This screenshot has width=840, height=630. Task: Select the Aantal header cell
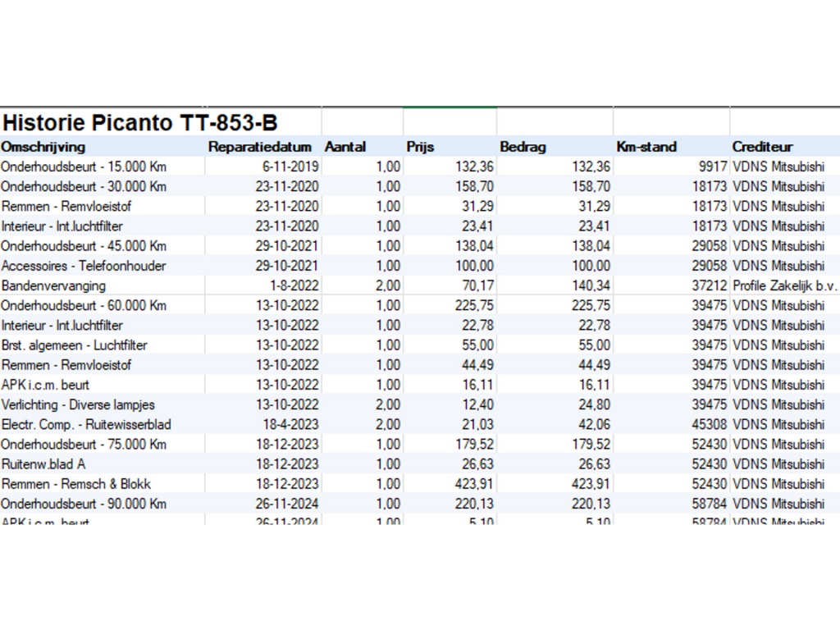tap(345, 147)
